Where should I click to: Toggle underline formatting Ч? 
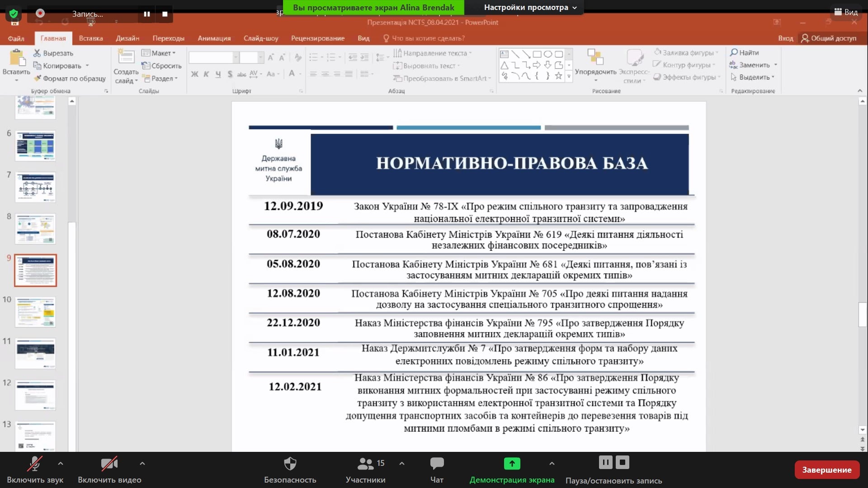(218, 74)
